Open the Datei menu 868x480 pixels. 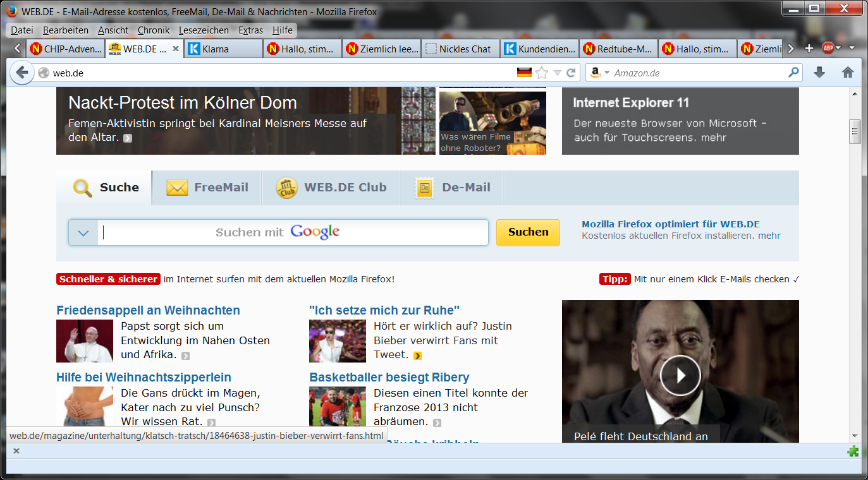21,30
